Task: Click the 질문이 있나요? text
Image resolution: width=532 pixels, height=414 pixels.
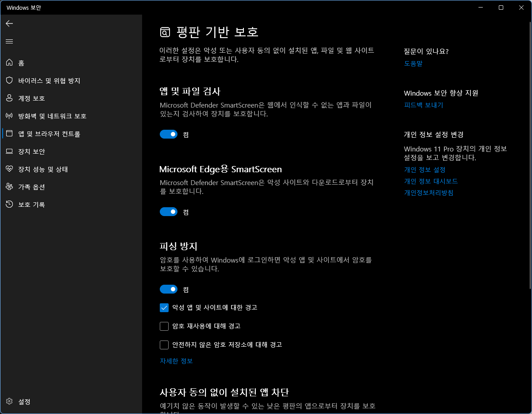Action: pyautogui.click(x=426, y=51)
